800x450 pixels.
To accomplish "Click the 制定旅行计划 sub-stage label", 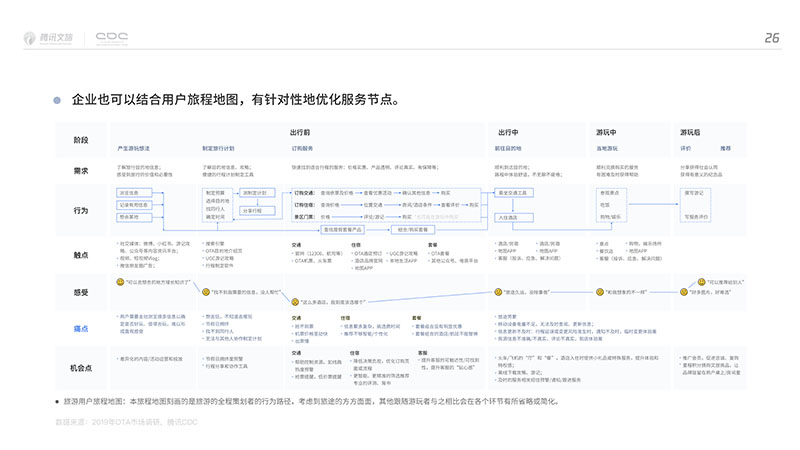I will pyautogui.click(x=218, y=148).
